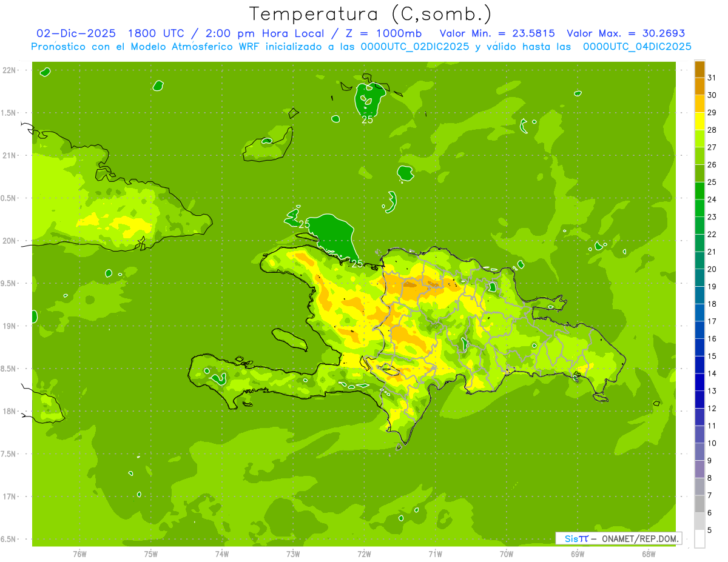Click the colorbar label "15"
The width and height of the screenshot is (728, 562).
tap(712, 356)
